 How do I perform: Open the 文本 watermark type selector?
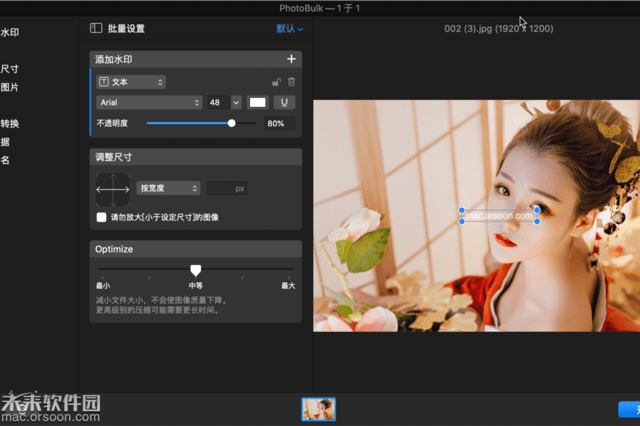click(x=131, y=82)
